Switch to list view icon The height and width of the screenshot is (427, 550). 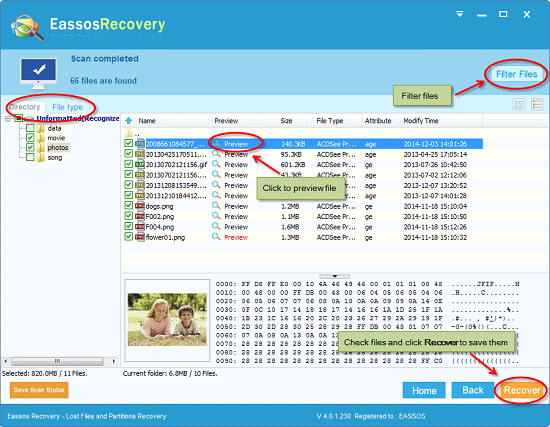click(537, 105)
